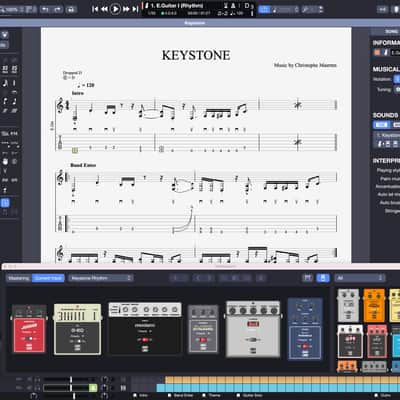Open the E.Guitar I (Rhythm) track selector
The width and height of the screenshot is (400, 400).
point(177,5)
